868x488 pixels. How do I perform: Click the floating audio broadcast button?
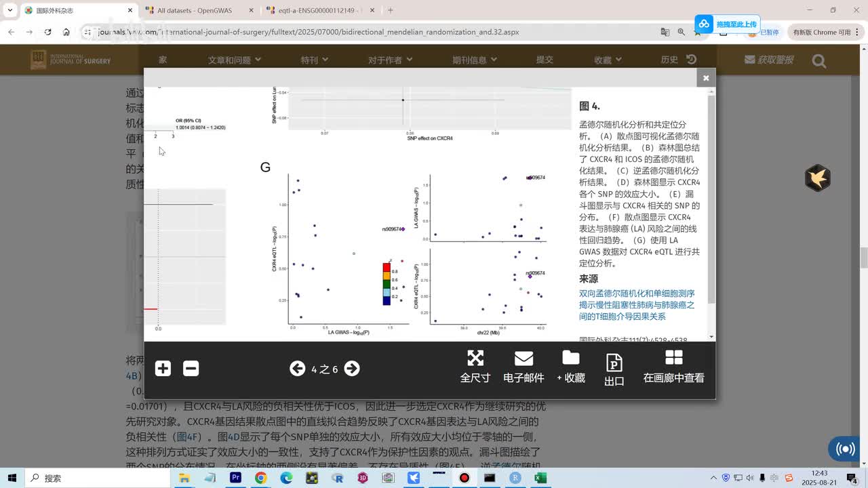pyautogui.click(x=845, y=449)
